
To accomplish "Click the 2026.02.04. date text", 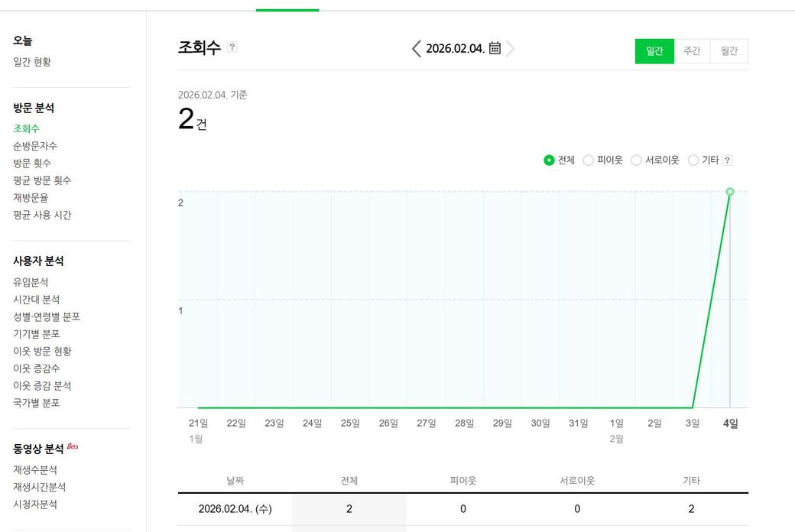I will 455,49.
